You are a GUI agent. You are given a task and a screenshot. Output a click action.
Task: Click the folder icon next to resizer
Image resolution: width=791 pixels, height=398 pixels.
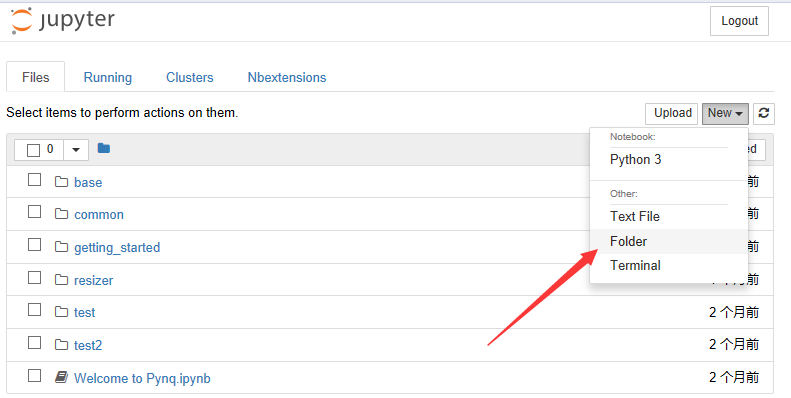pyautogui.click(x=61, y=279)
